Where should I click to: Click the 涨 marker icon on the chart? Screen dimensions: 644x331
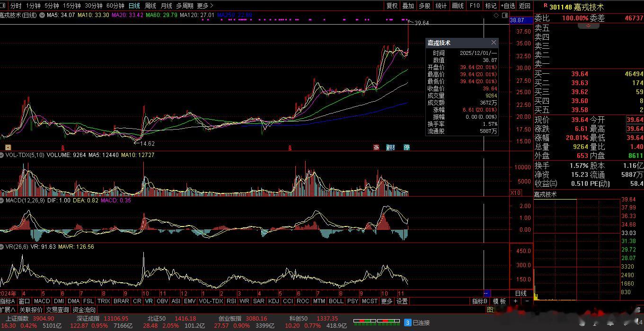coord(376,147)
